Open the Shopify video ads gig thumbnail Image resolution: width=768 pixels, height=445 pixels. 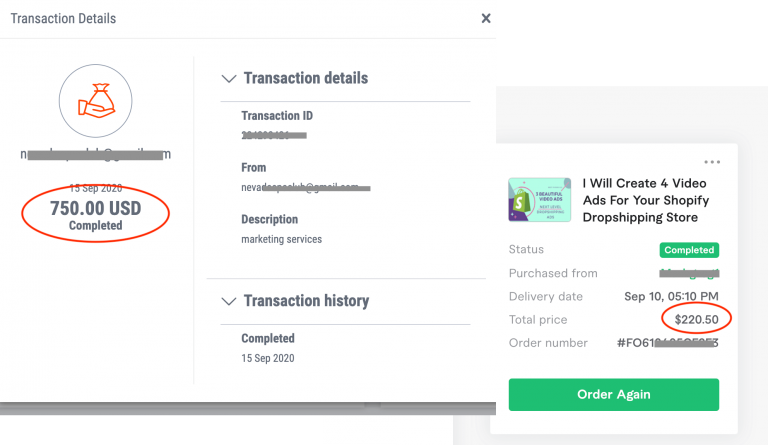tap(539, 200)
